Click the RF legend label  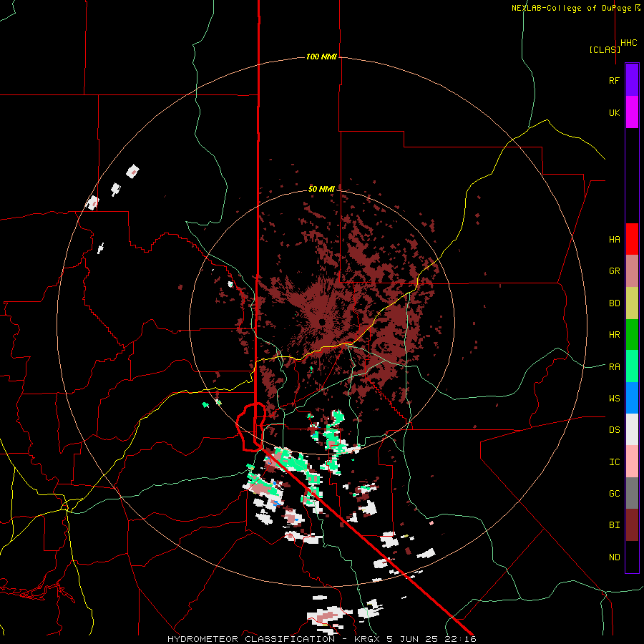614,80
